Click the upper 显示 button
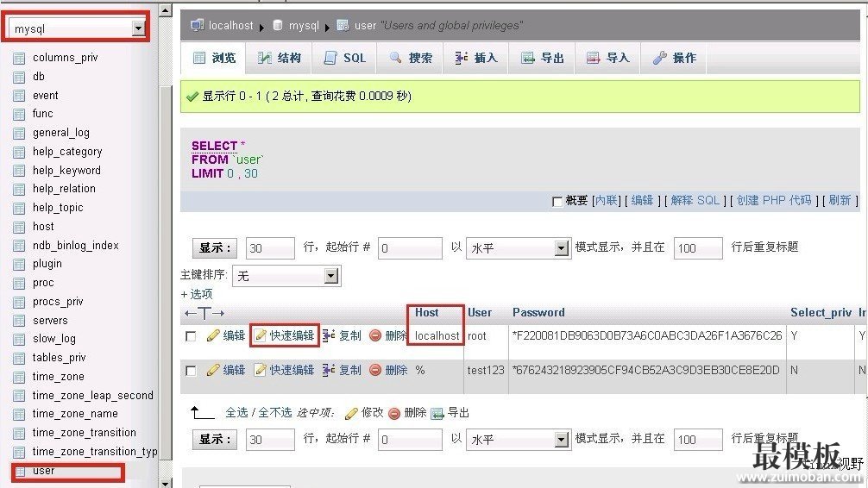Screen dimensions: 868x488 tap(214, 247)
